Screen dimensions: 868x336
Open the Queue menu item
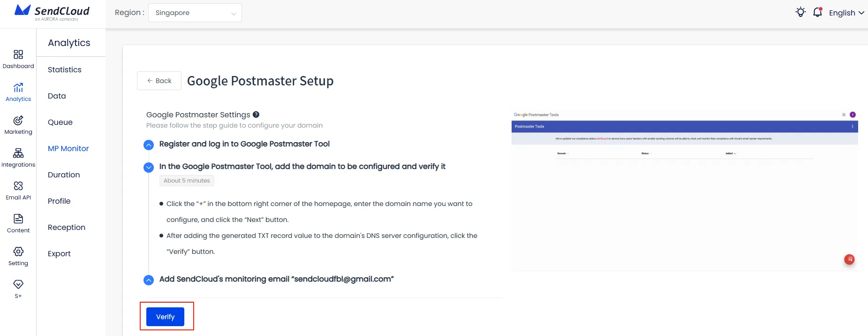(60, 122)
